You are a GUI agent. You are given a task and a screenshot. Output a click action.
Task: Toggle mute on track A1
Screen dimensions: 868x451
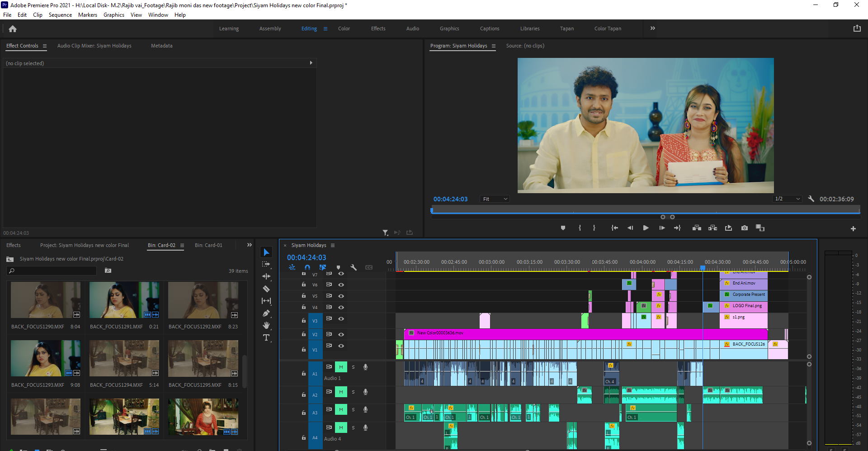pos(341,367)
